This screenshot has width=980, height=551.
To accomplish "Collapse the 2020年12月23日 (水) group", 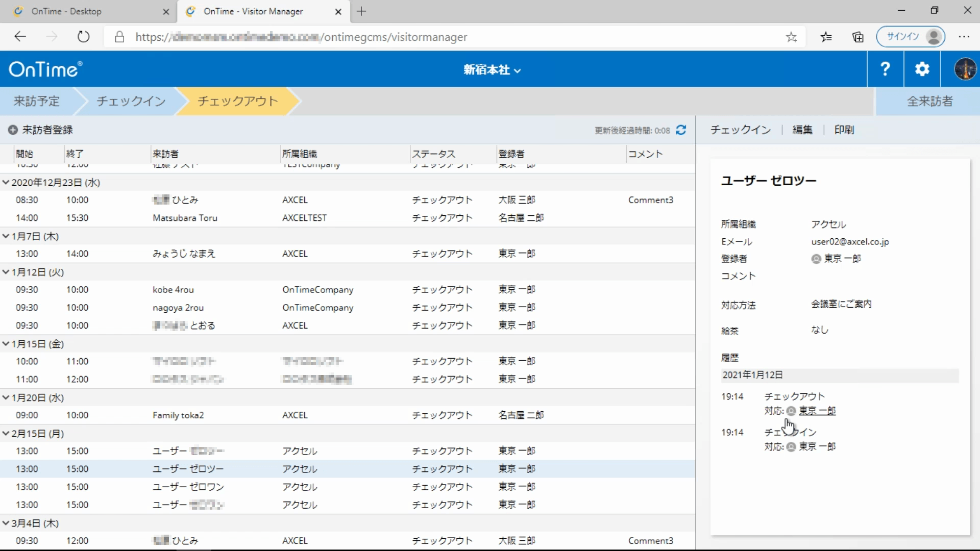I will [6, 182].
